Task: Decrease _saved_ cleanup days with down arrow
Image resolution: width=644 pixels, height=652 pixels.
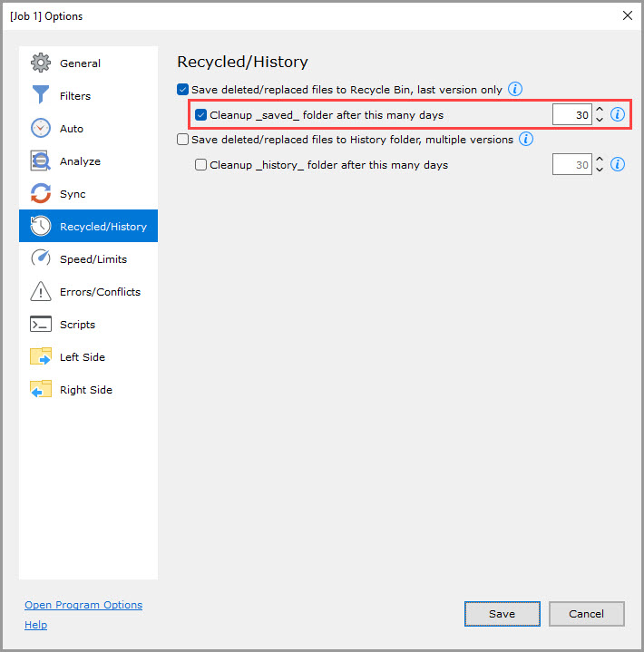Action: click(x=600, y=121)
